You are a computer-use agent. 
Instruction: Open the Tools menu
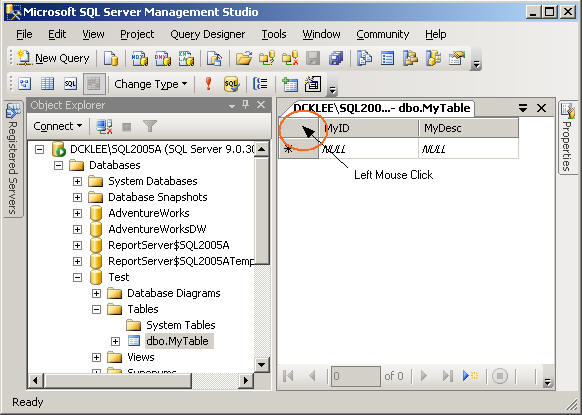click(274, 35)
